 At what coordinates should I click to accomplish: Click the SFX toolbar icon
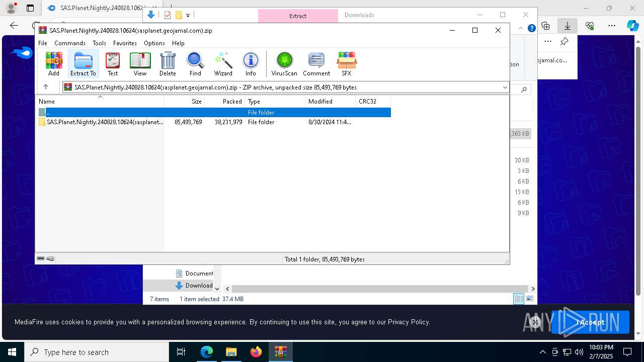pyautogui.click(x=347, y=64)
